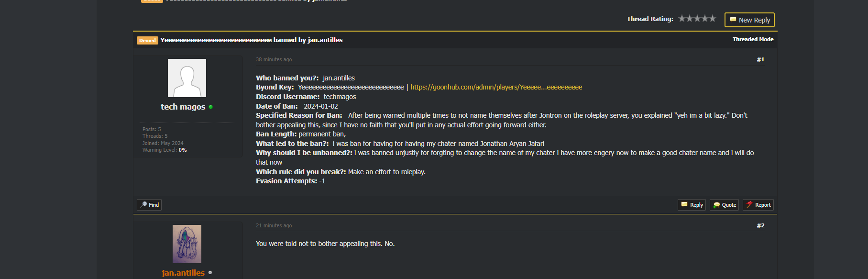Viewport: 868px width, 279px height.
Task: Click the orange Denied prefix label
Action: (147, 41)
